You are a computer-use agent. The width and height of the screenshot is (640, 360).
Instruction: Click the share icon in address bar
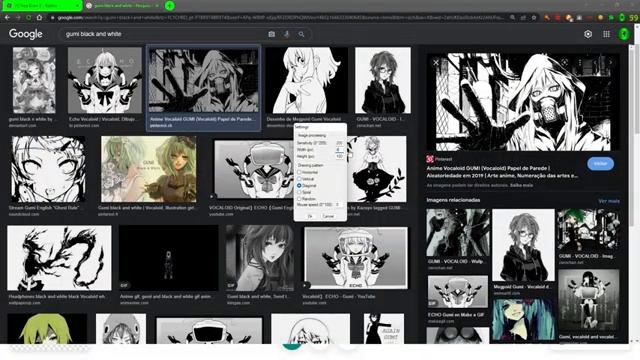(523, 18)
